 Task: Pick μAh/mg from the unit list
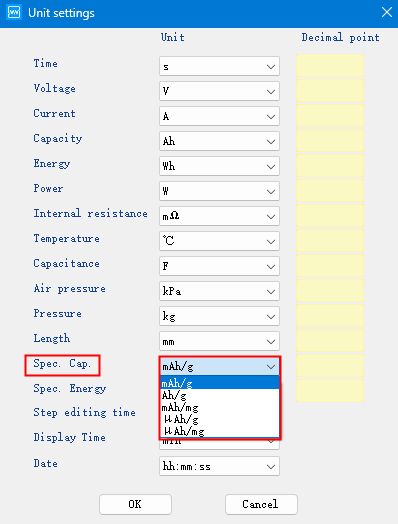pos(220,431)
